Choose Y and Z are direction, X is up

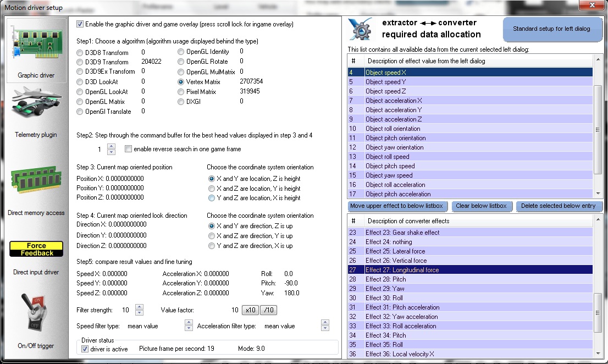point(211,246)
